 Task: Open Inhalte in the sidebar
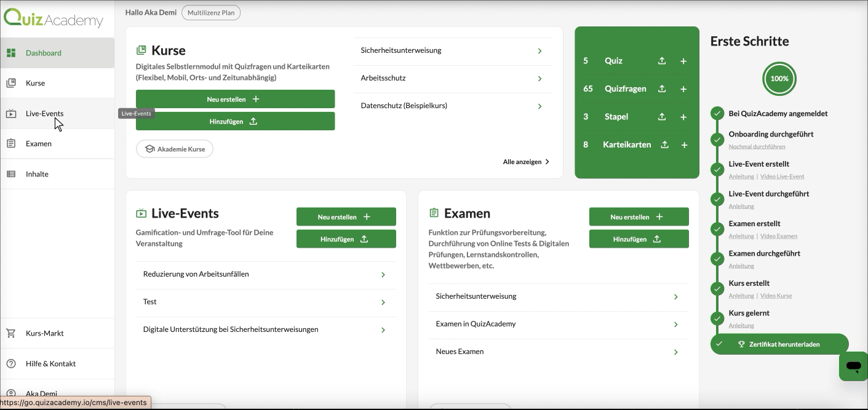tap(57, 174)
